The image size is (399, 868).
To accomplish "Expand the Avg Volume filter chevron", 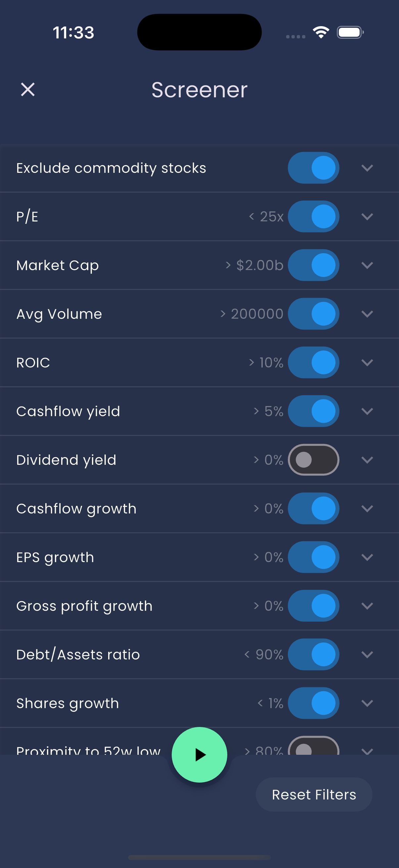I will coord(367,314).
